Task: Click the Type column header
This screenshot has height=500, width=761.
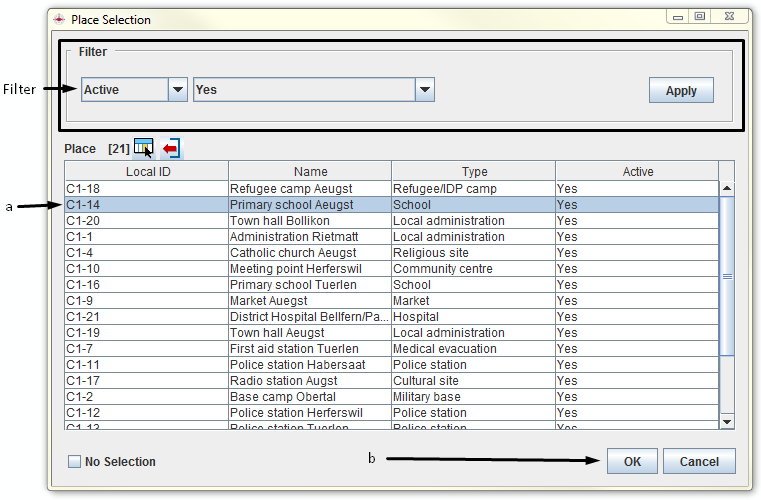Action: pos(474,172)
